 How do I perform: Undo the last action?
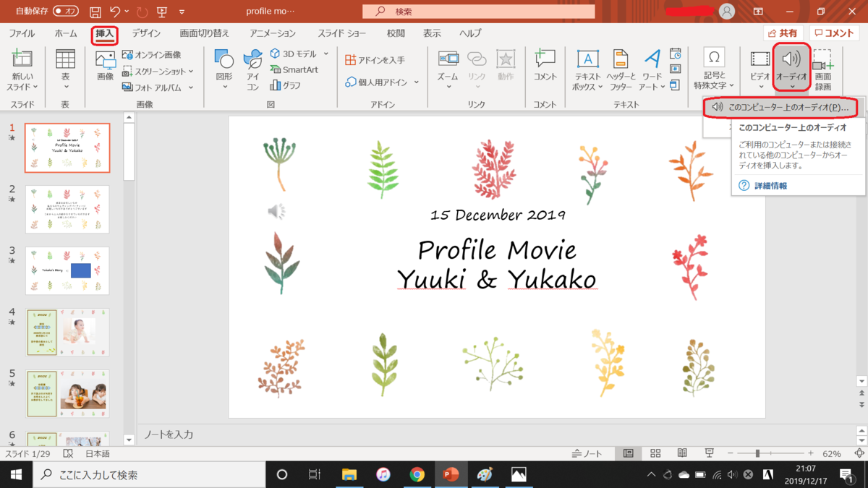114,12
